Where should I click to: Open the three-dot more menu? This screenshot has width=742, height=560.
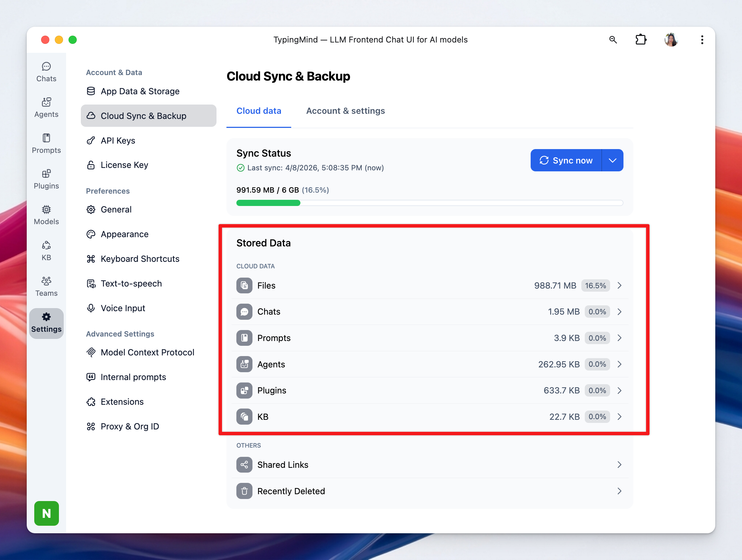coord(702,40)
